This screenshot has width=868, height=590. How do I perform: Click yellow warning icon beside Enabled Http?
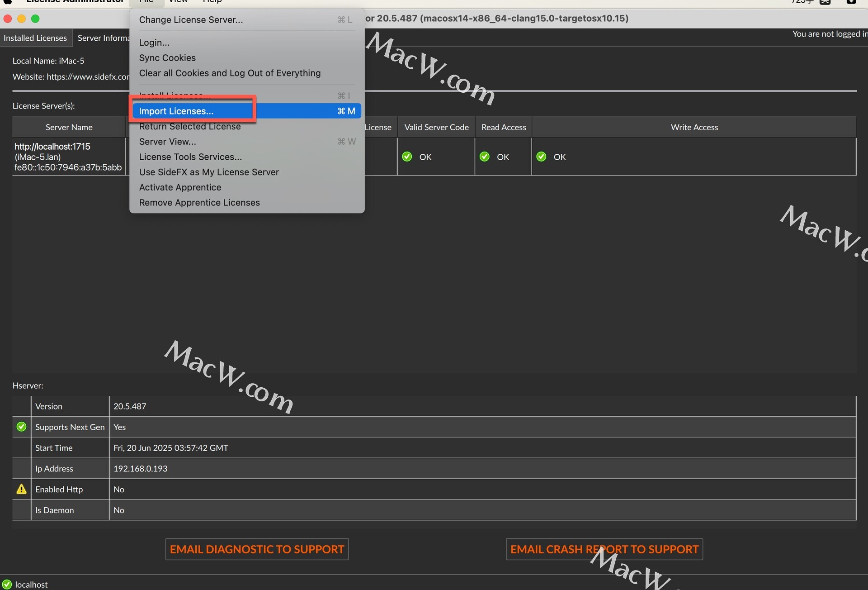(21, 489)
